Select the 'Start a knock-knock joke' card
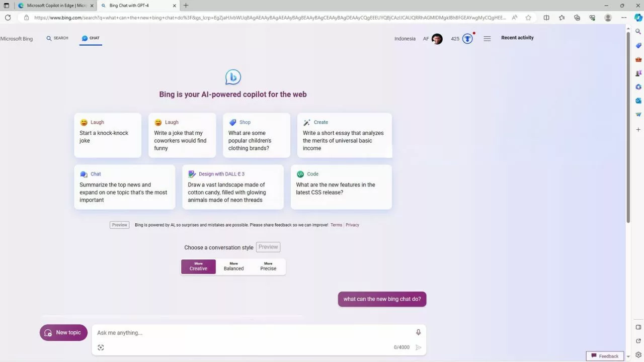The height and width of the screenshot is (362, 644). point(108,135)
